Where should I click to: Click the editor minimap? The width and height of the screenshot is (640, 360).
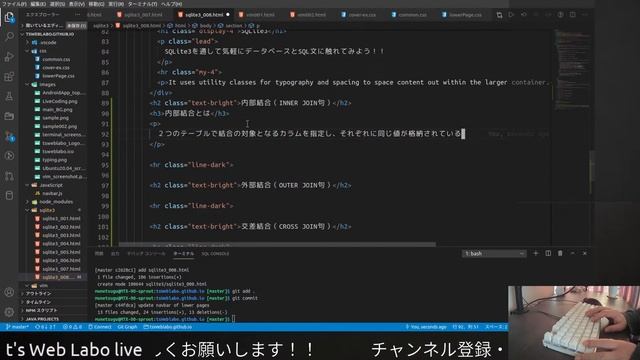(571, 69)
